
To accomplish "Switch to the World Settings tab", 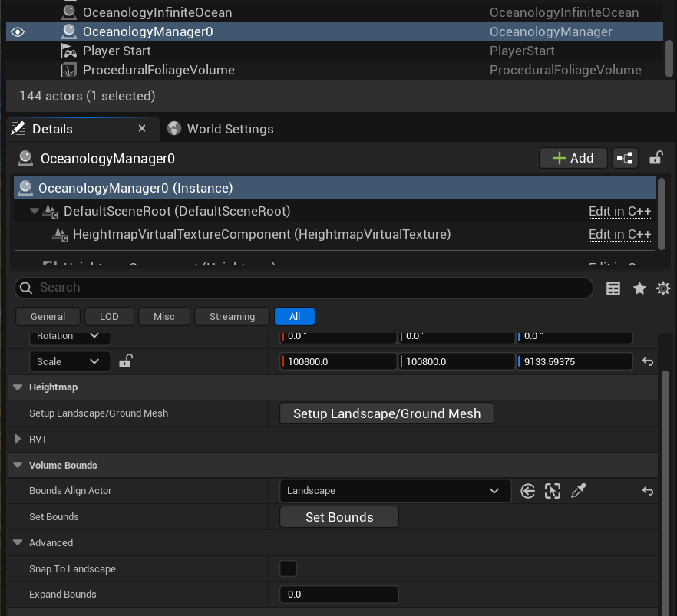I will coord(220,129).
